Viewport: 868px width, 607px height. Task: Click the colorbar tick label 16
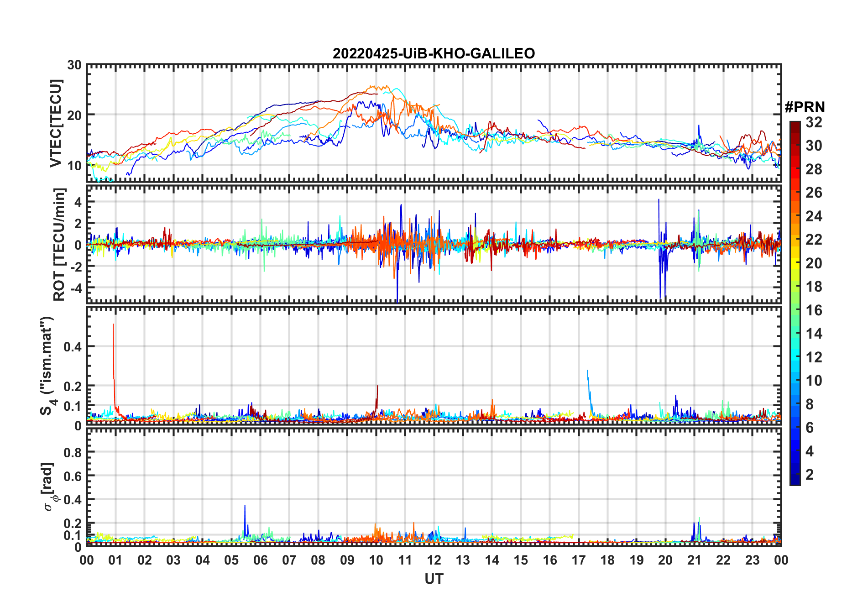click(x=814, y=310)
